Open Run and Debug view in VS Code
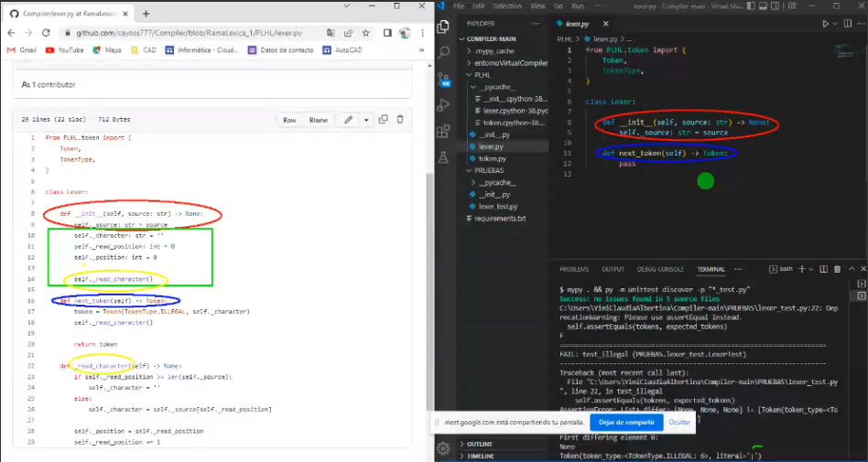The height and width of the screenshot is (462, 868). coord(443,105)
